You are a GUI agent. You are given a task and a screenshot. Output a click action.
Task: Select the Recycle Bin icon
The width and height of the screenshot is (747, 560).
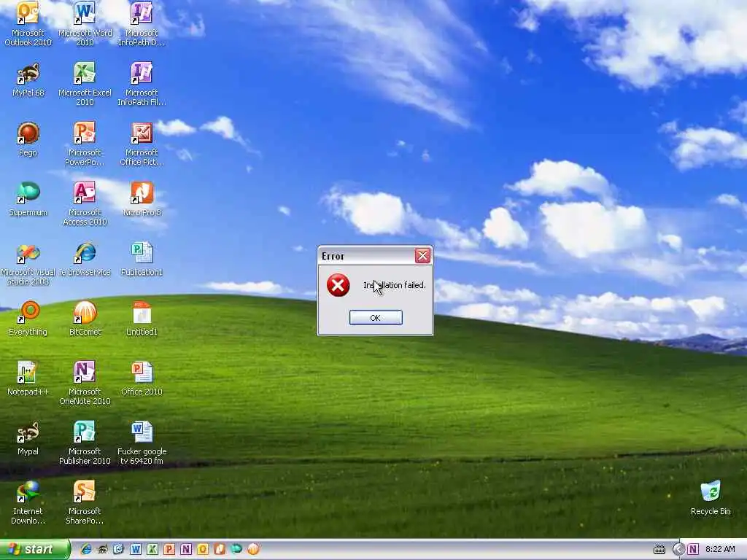tap(711, 498)
